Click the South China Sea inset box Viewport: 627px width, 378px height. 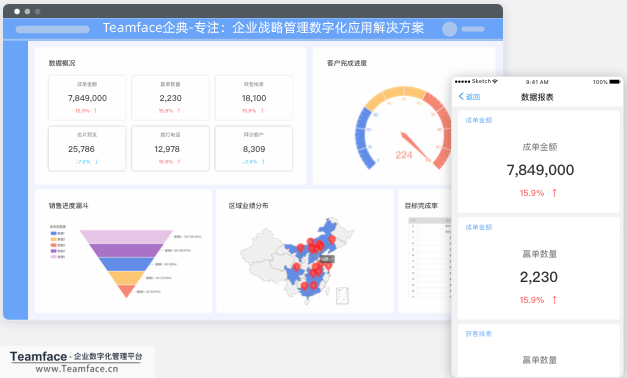pyautogui.click(x=342, y=296)
